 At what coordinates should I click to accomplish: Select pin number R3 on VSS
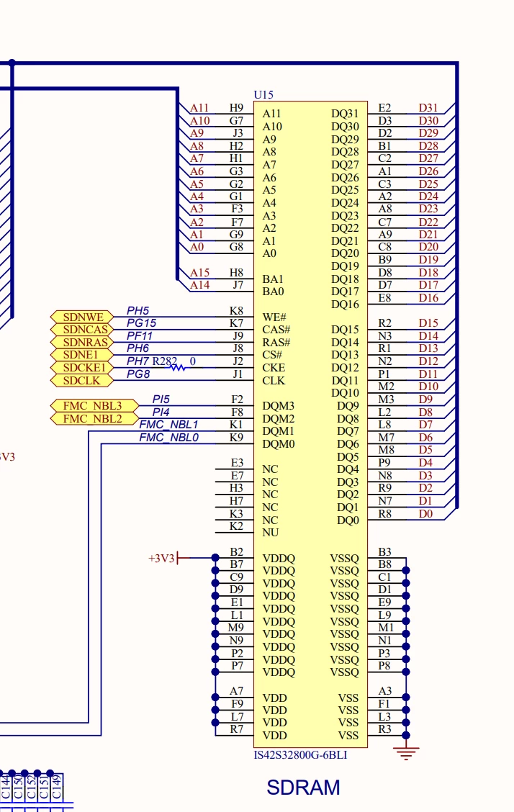384,729
